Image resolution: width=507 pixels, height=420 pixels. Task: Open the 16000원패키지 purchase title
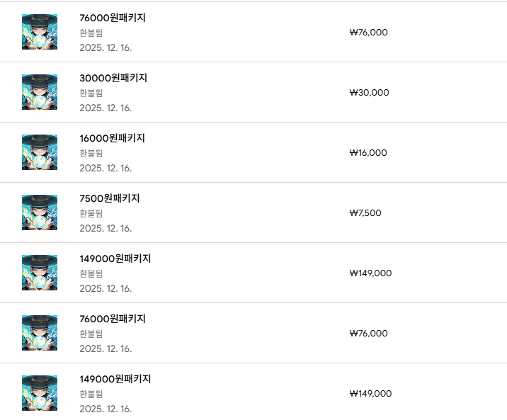pyautogui.click(x=112, y=138)
